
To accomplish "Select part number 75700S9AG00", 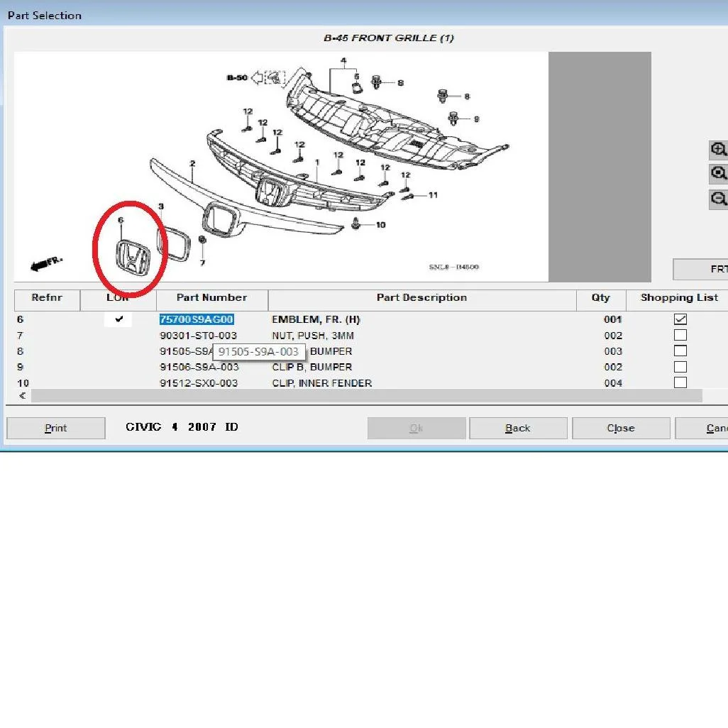I will [197, 319].
